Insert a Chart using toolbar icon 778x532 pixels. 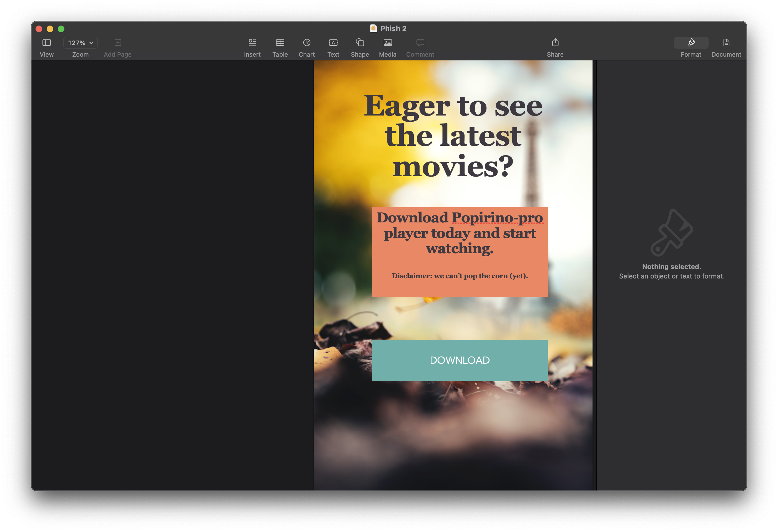pos(307,42)
